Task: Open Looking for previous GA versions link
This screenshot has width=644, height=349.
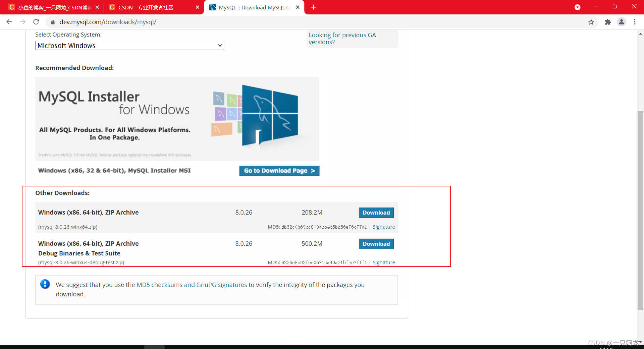Action: (x=342, y=39)
